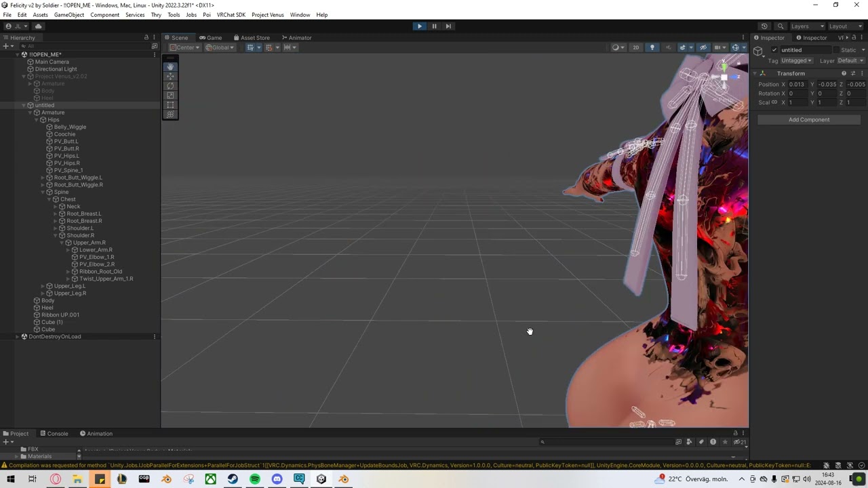Open the Transform component presets icon
This screenshot has height=488, width=868.
point(853,73)
